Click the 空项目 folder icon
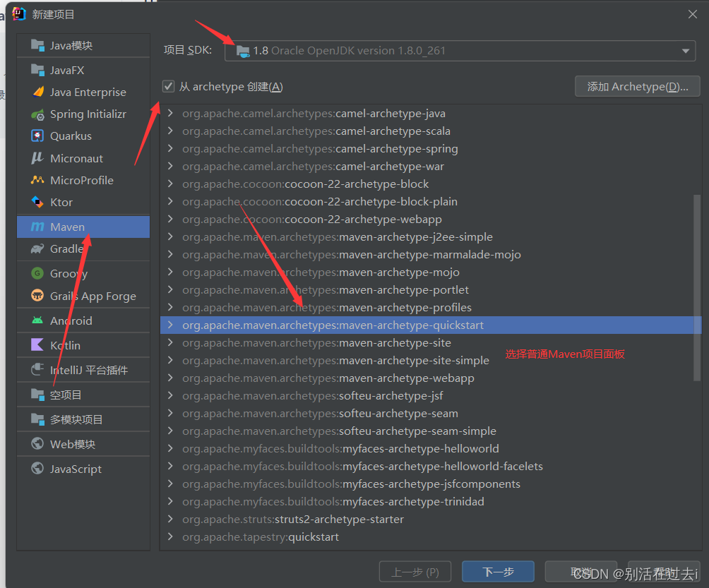This screenshot has height=588, width=709. pyautogui.click(x=37, y=394)
